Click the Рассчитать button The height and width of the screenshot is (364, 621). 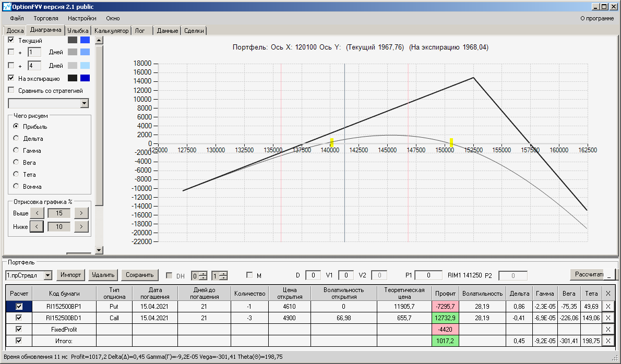click(x=587, y=274)
